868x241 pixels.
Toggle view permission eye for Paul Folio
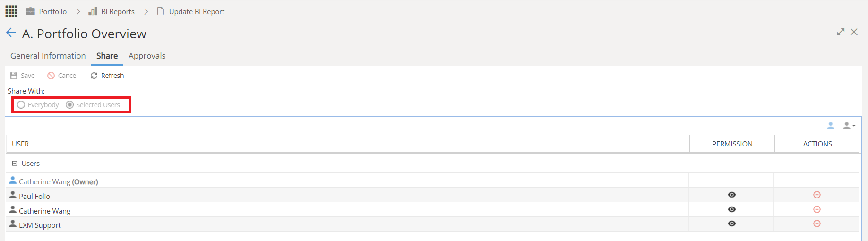pyautogui.click(x=732, y=195)
